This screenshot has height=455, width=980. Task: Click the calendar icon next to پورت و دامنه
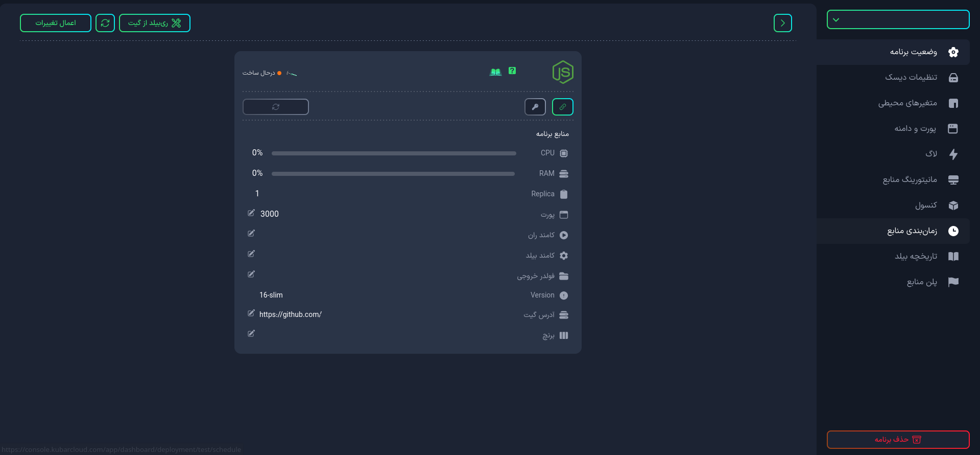(x=953, y=129)
